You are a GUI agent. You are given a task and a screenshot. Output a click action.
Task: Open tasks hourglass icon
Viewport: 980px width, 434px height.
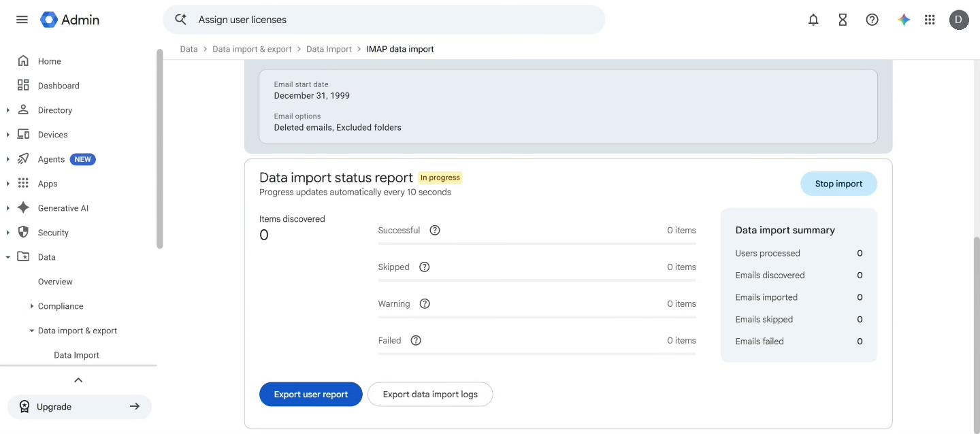(x=843, y=20)
